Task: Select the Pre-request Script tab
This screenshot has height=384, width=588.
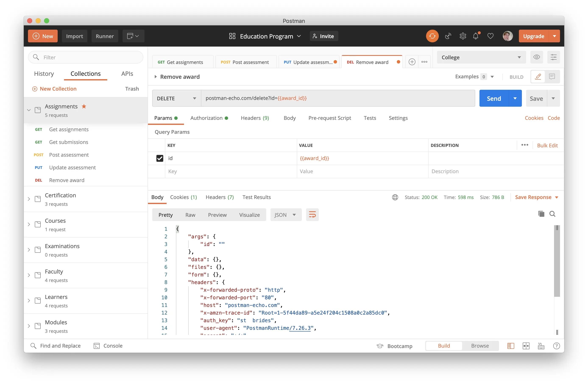Action: click(x=330, y=118)
